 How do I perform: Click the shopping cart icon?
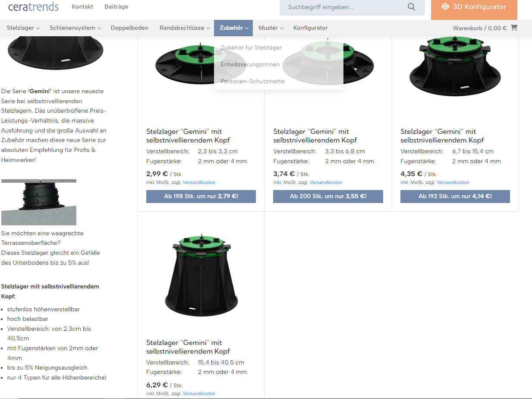(x=514, y=28)
